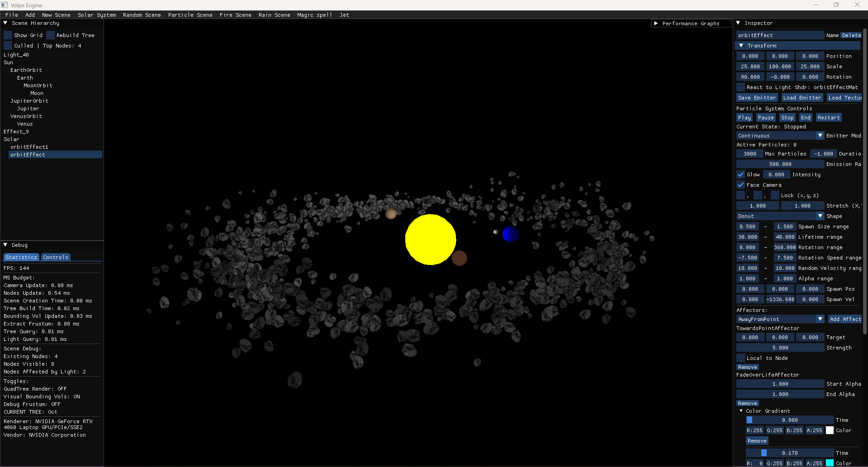
Task: Open the Fire Scene menu
Action: click(236, 14)
